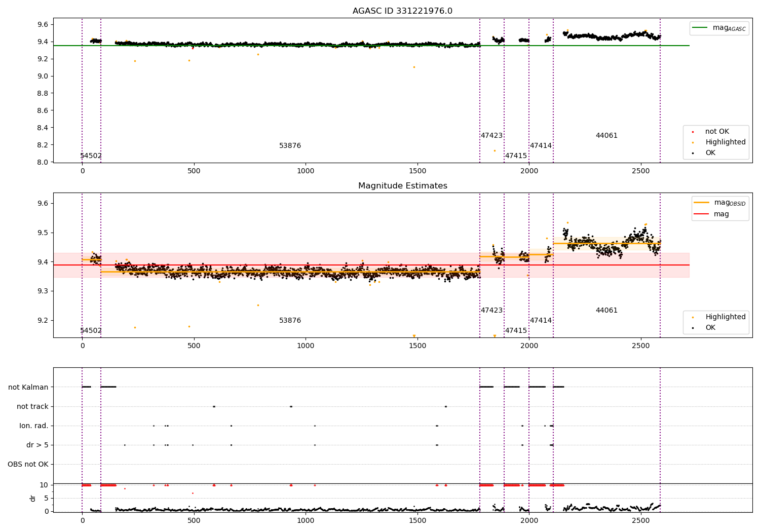The width and height of the screenshot is (760, 532).
Task: Click the 'Ion. rad.' axis label
Action: coord(34,426)
